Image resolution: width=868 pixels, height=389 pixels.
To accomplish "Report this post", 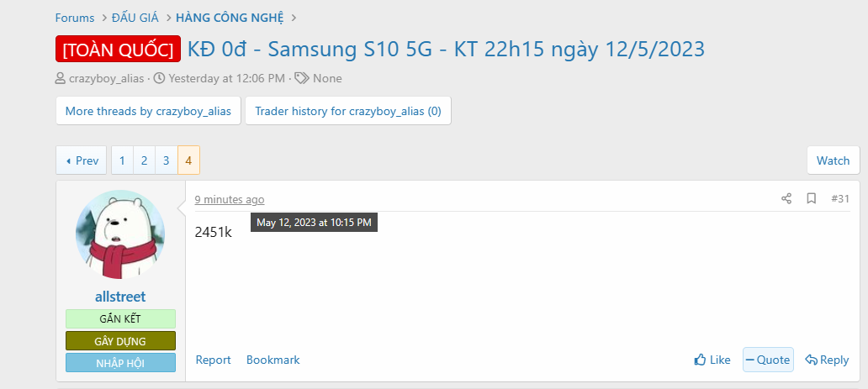I will coord(213,360).
